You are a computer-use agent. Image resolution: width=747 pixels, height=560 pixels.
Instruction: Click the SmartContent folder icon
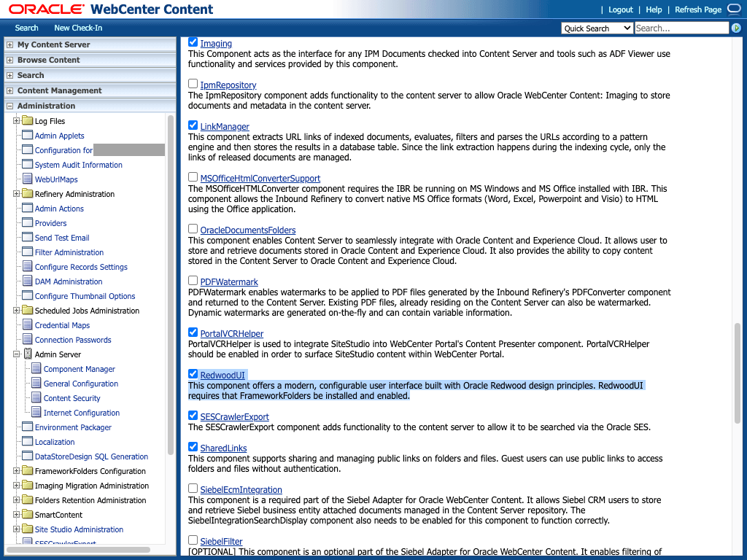[x=28, y=514]
